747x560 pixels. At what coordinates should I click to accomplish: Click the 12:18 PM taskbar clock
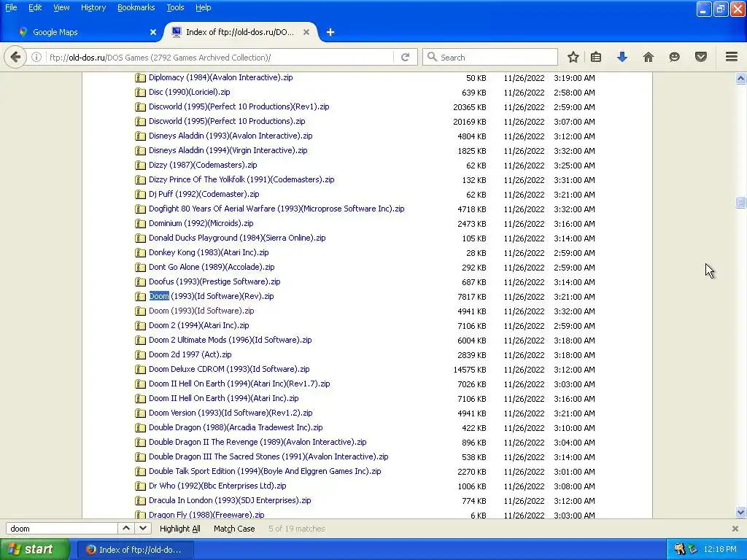coord(720,550)
